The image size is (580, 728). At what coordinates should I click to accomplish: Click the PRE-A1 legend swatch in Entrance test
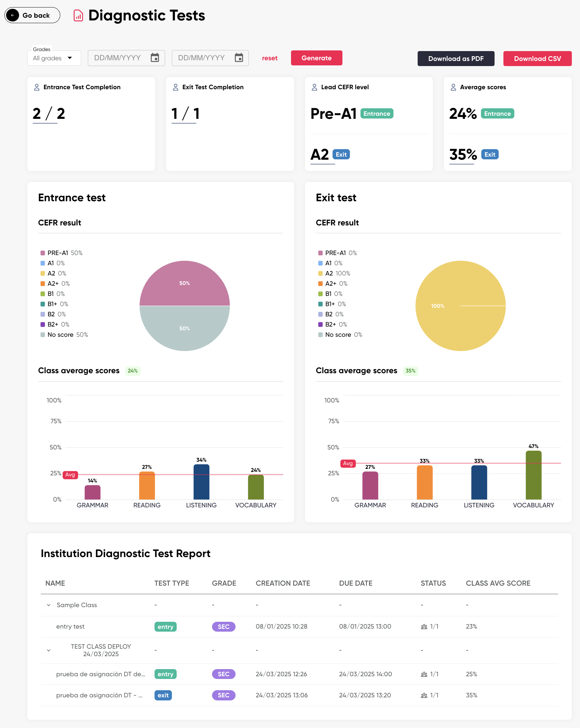43,253
